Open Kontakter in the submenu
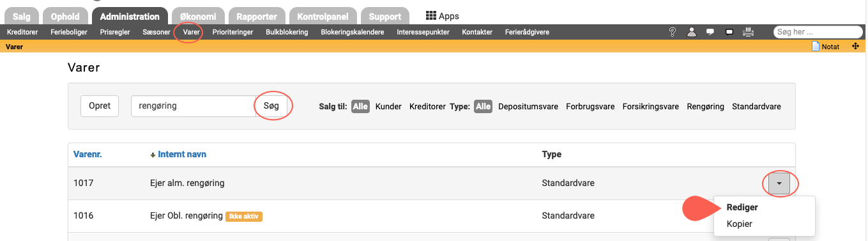The image size is (868, 241). (x=477, y=32)
